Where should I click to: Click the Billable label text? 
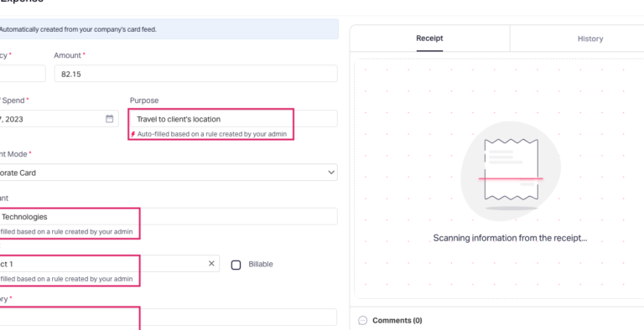261,265
